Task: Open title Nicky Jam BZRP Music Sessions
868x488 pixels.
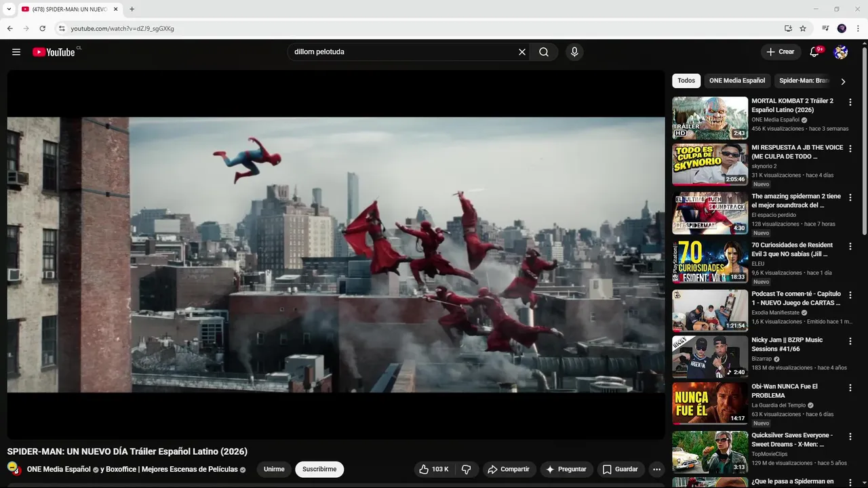Action: 787,344
